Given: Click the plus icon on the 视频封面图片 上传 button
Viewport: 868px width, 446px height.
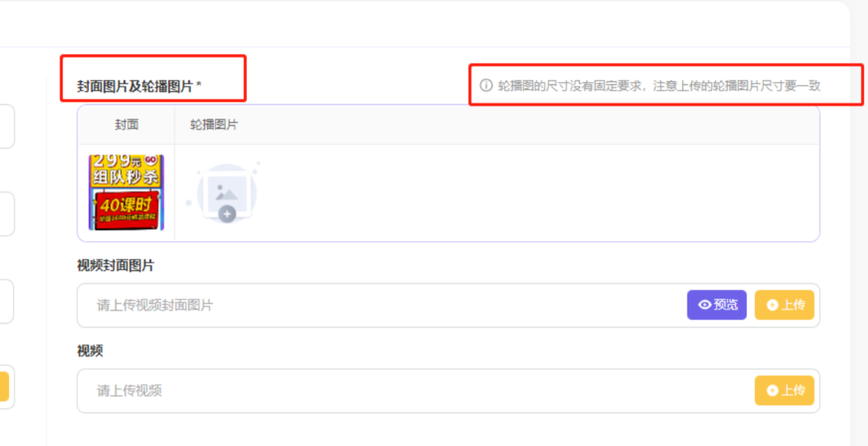Looking at the screenshot, I should tap(772, 304).
